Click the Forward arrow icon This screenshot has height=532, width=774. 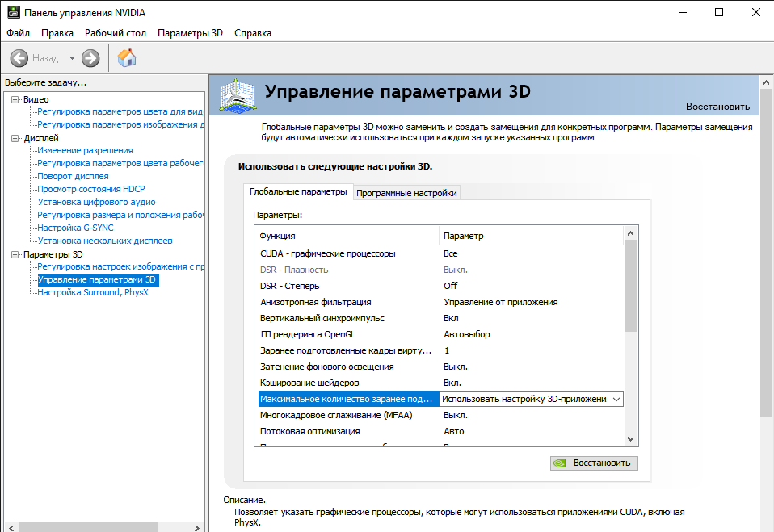[x=90, y=58]
